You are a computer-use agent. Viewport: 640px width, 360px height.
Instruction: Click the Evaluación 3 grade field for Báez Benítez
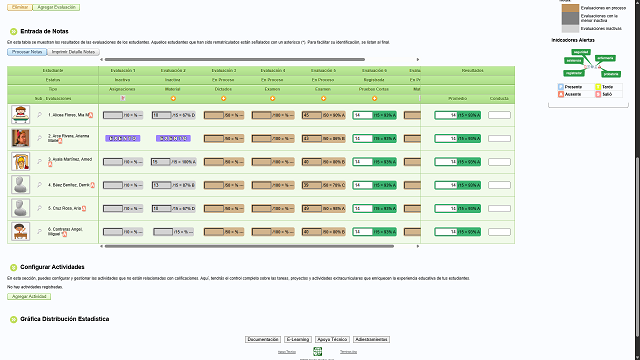coord(214,185)
